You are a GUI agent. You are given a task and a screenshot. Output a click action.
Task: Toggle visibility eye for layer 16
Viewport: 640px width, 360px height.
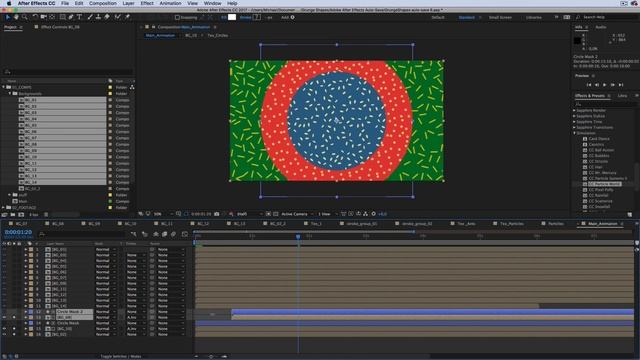[x=4, y=334]
